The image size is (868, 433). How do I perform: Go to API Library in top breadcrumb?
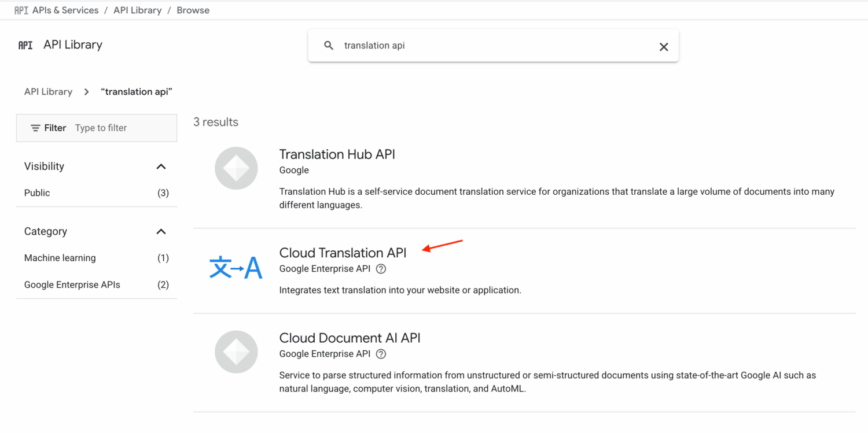[138, 10]
